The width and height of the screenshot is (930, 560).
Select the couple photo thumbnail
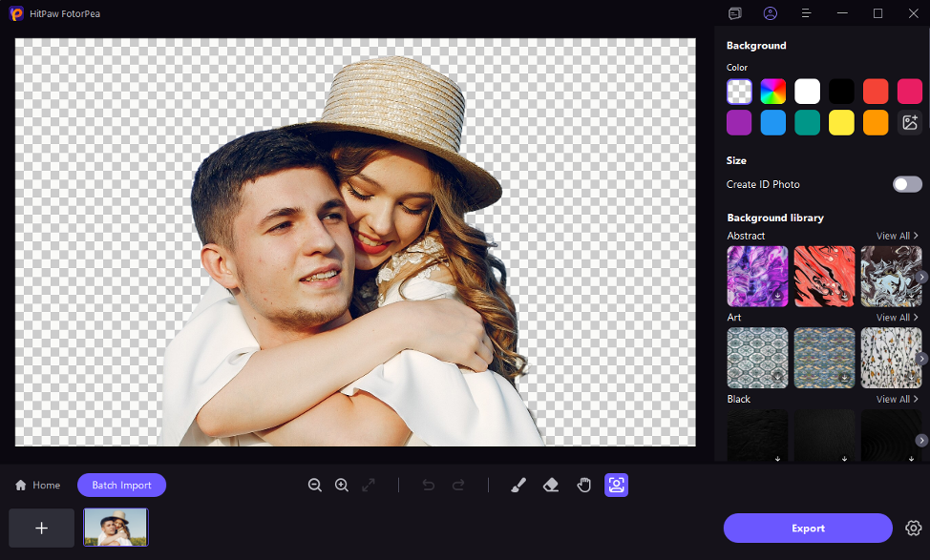[115, 526]
